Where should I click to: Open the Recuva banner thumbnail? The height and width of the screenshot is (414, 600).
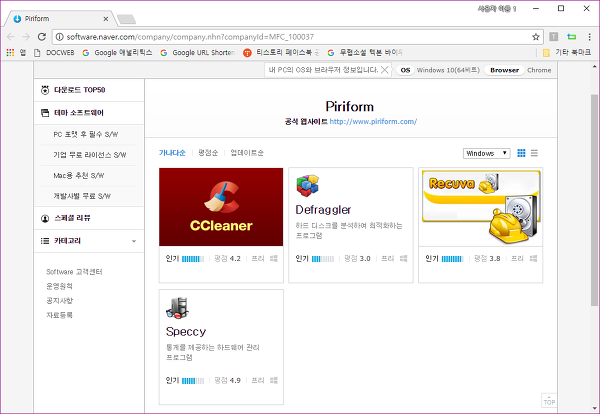pyautogui.click(x=481, y=207)
